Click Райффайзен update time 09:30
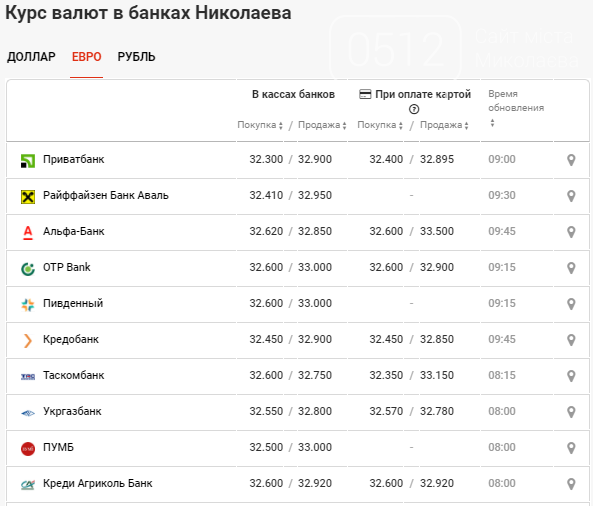 tap(501, 195)
